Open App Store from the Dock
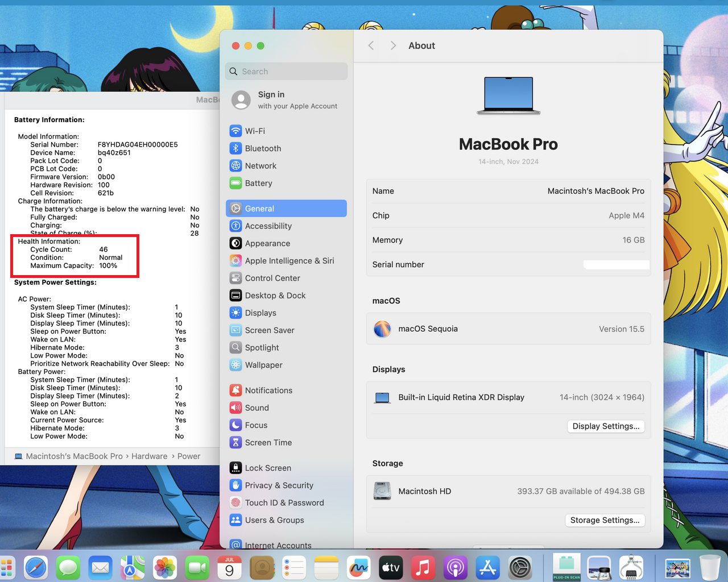Screen dimensions: 728x582 point(488,567)
